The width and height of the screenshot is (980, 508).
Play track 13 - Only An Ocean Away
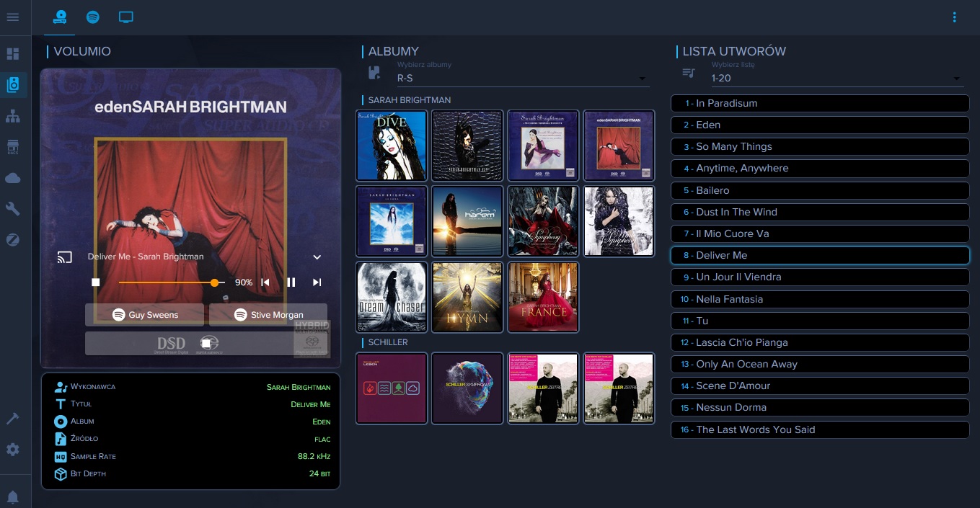point(820,364)
